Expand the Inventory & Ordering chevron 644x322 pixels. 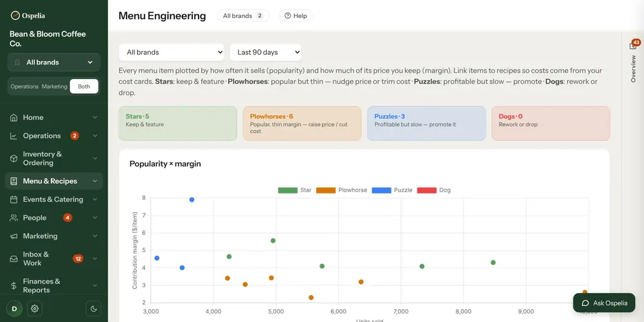click(95, 159)
